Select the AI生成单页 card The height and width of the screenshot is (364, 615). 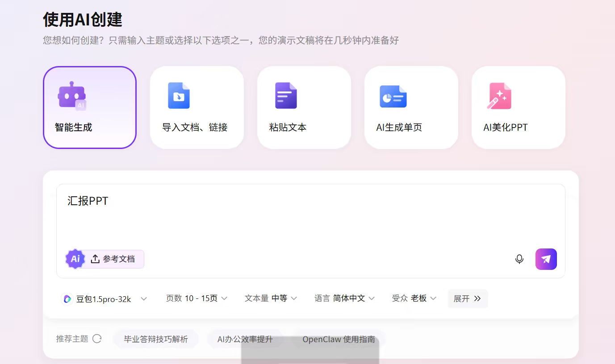(x=411, y=108)
